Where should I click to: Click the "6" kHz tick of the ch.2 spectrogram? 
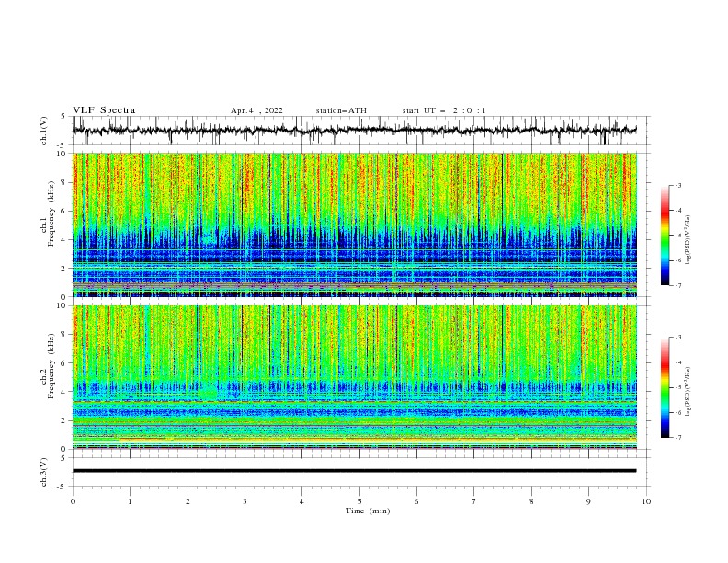[63, 363]
